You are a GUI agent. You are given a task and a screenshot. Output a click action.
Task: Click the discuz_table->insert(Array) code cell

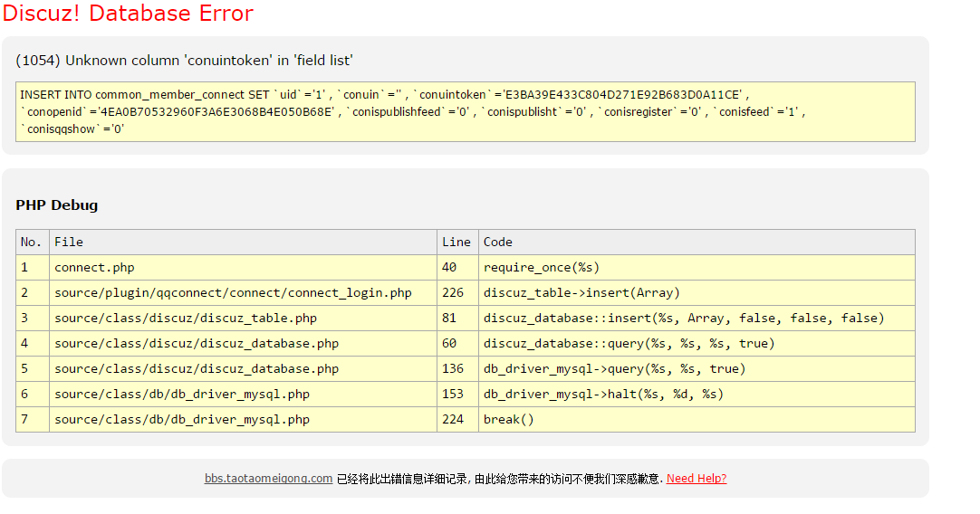point(581,293)
